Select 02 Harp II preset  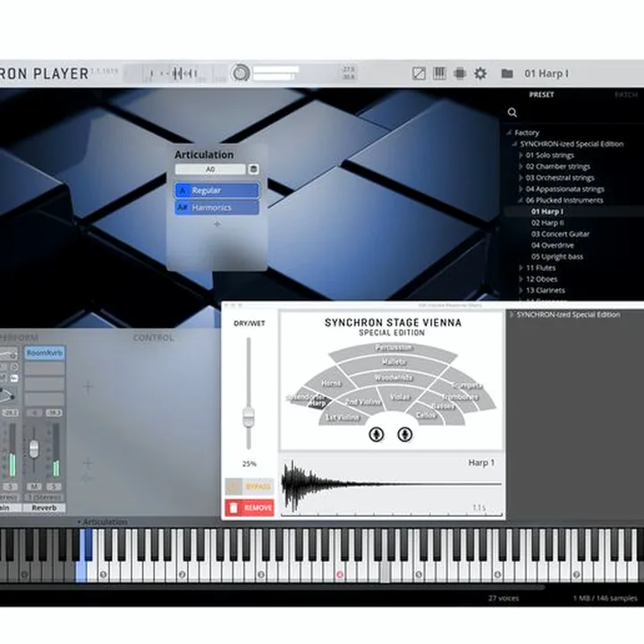(x=547, y=223)
